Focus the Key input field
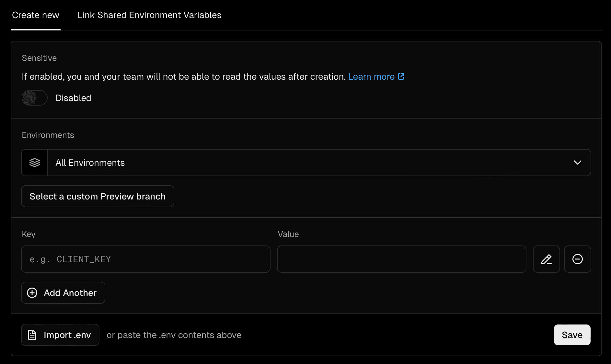This screenshot has width=611, height=364. pyautogui.click(x=145, y=259)
